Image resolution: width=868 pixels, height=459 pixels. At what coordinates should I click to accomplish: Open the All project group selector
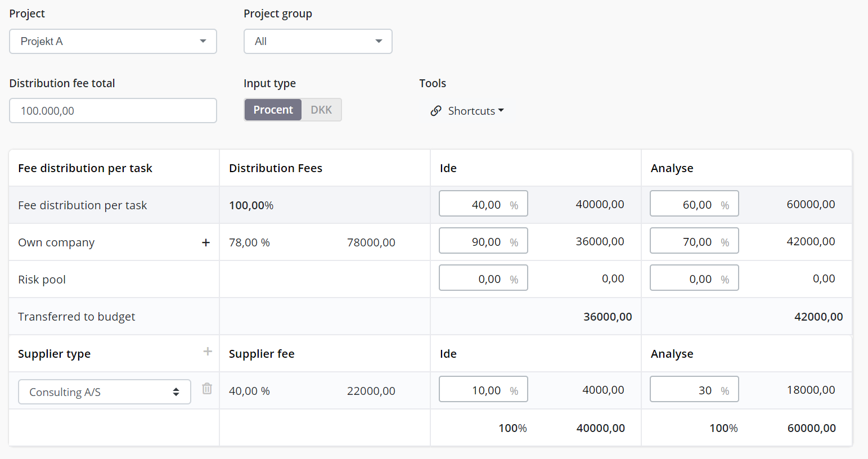[317, 41]
